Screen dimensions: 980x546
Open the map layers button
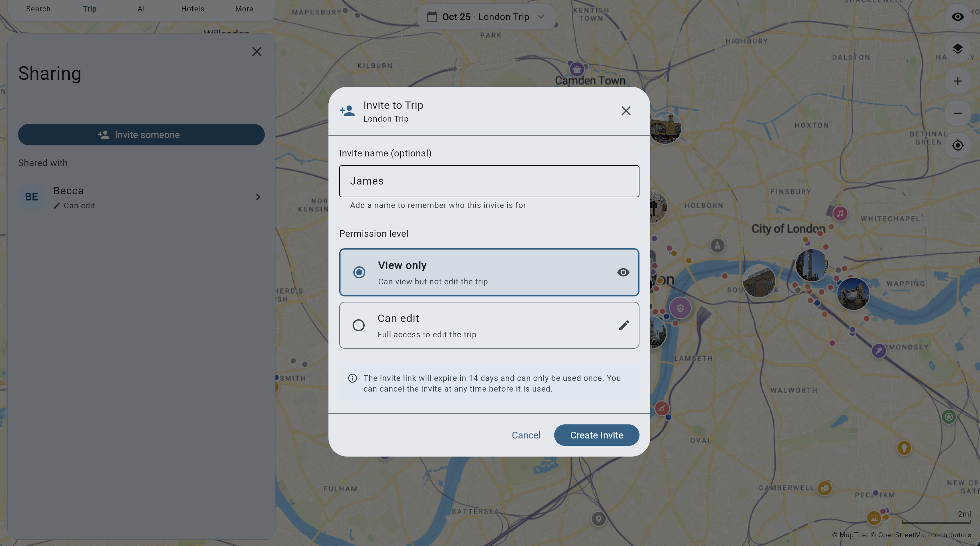[958, 49]
